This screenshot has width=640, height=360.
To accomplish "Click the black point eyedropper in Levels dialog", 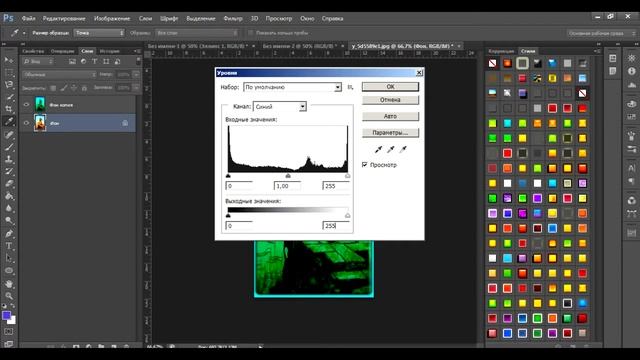I will [x=378, y=149].
